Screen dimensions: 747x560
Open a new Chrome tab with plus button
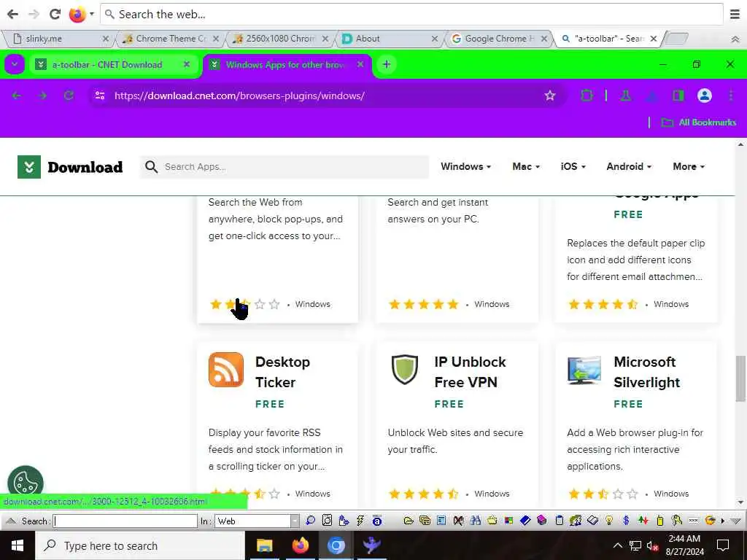coord(387,64)
